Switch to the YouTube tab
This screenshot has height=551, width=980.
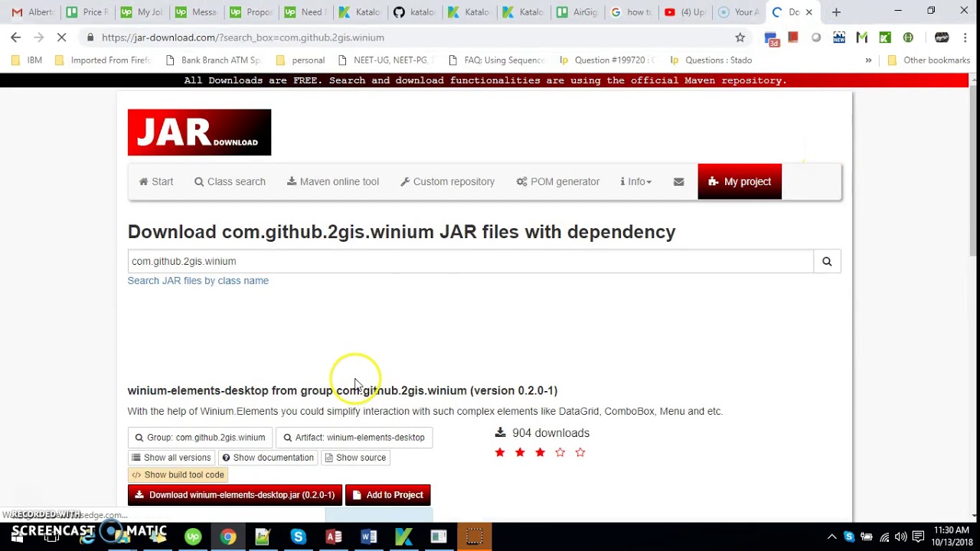[685, 12]
